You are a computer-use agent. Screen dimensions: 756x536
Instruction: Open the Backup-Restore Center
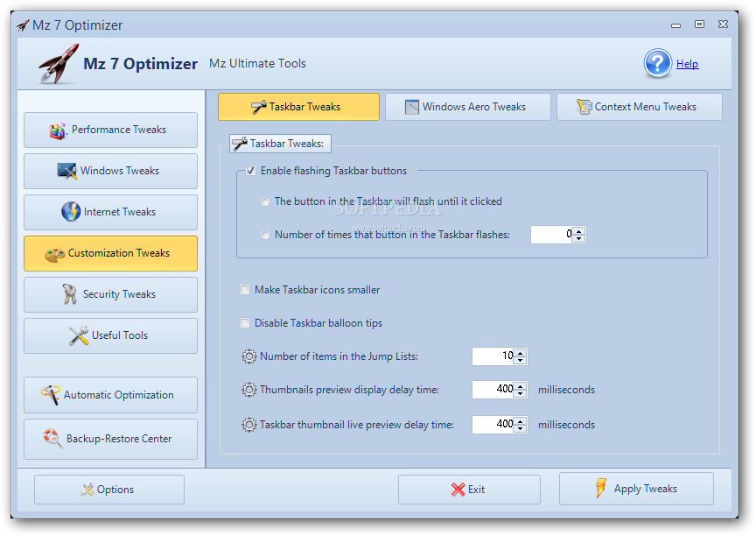(x=110, y=439)
